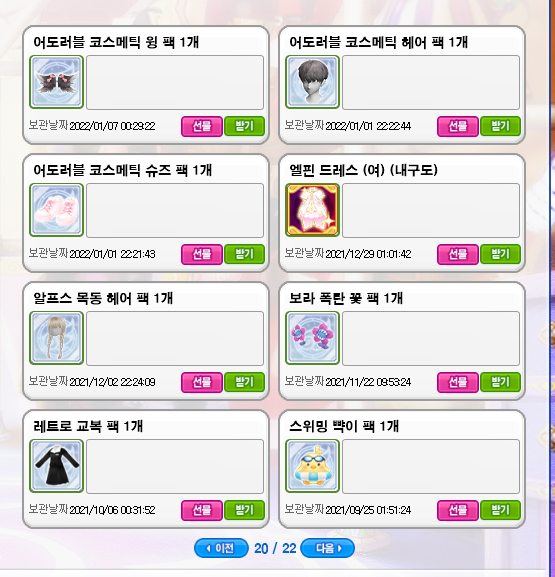Click the message box of 레트로 교복 팩
Screen dimensions: 555x577
pos(175,466)
